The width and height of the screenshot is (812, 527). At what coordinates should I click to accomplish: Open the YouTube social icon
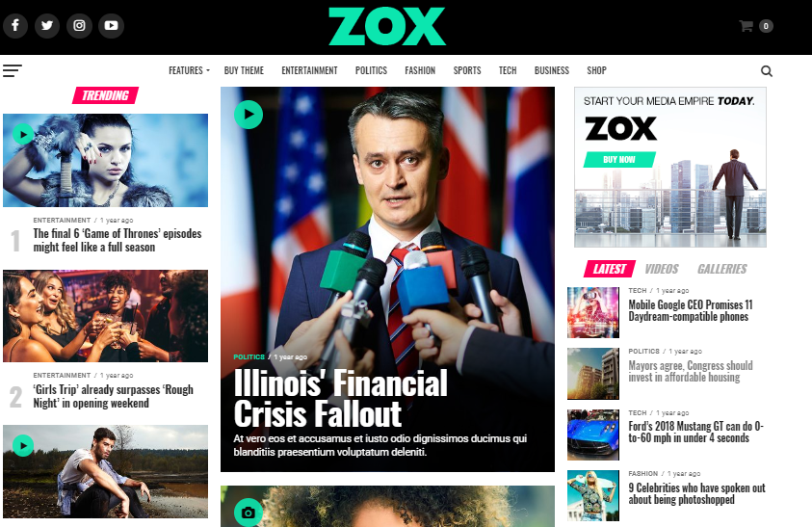(x=111, y=25)
